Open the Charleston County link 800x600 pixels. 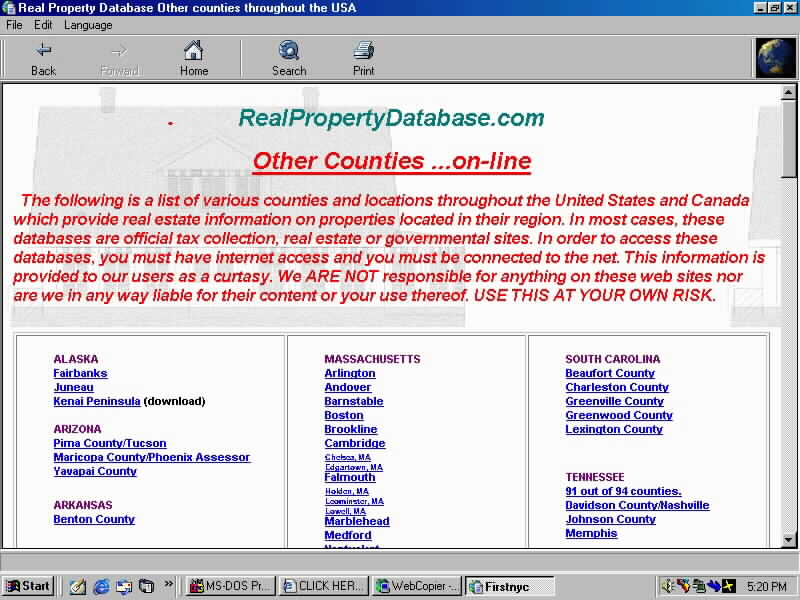616,387
